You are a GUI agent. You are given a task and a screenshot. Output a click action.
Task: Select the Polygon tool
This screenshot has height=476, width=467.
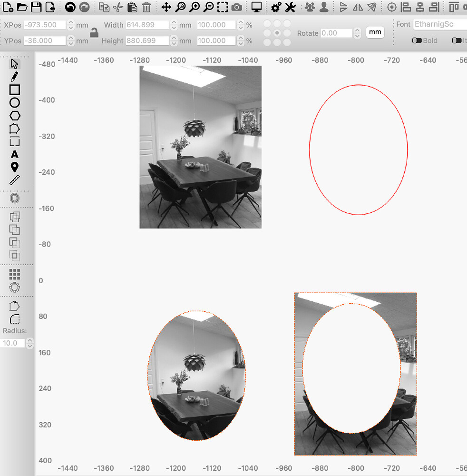coord(15,115)
